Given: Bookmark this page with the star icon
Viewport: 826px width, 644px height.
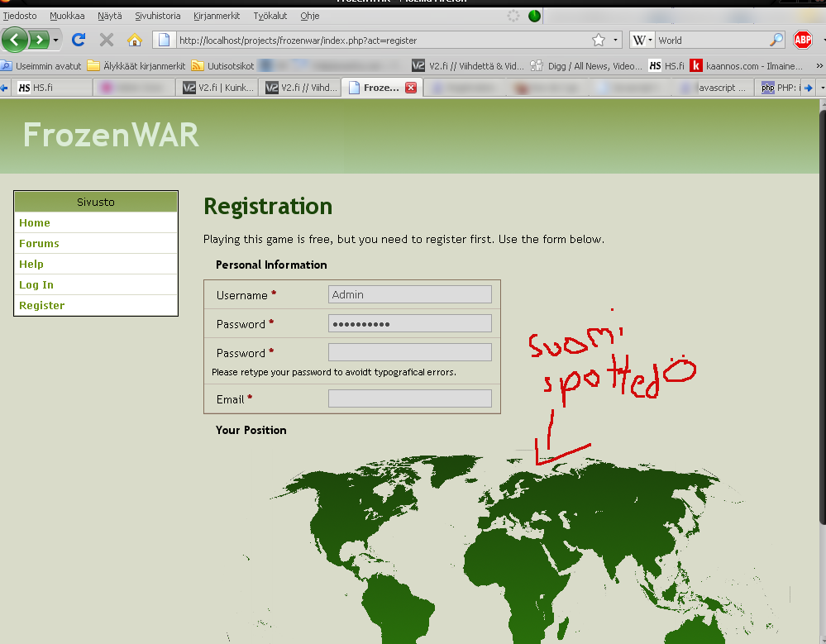Looking at the screenshot, I should click(x=599, y=40).
